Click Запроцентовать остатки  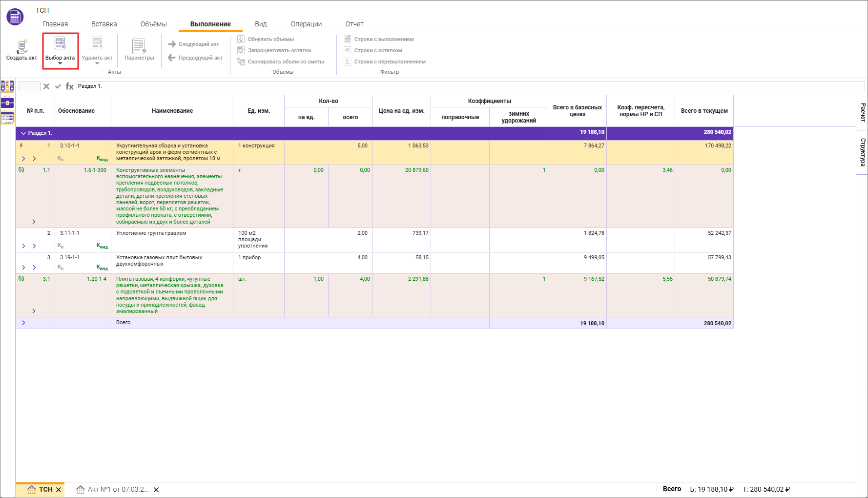click(274, 50)
